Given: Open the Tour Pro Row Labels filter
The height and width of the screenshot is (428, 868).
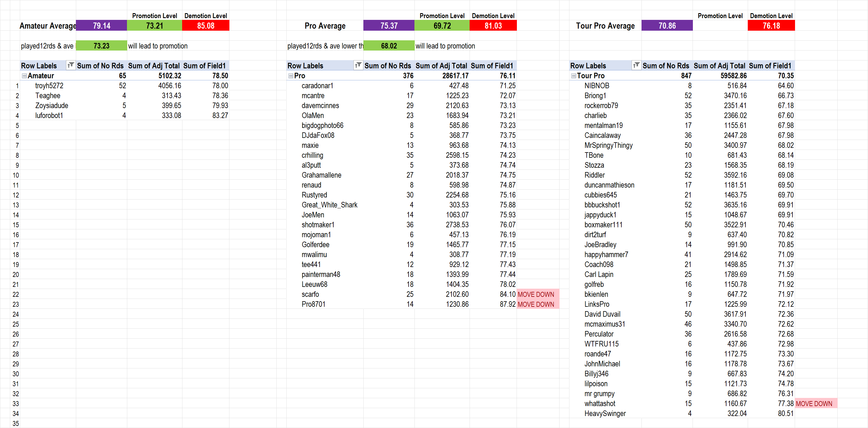Looking at the screenshot, I should (636, 65).
